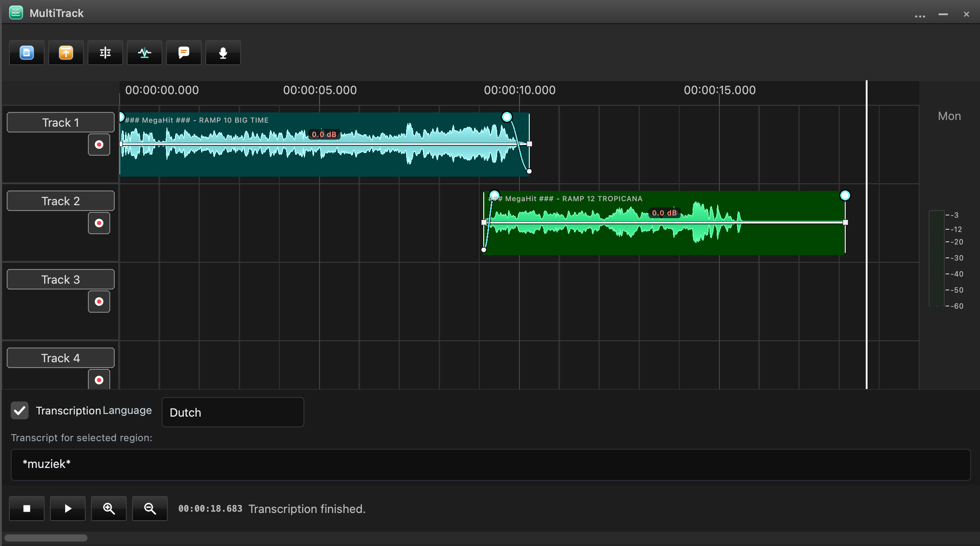Click the white playhead line
The image size is (980, 546).
867,234
